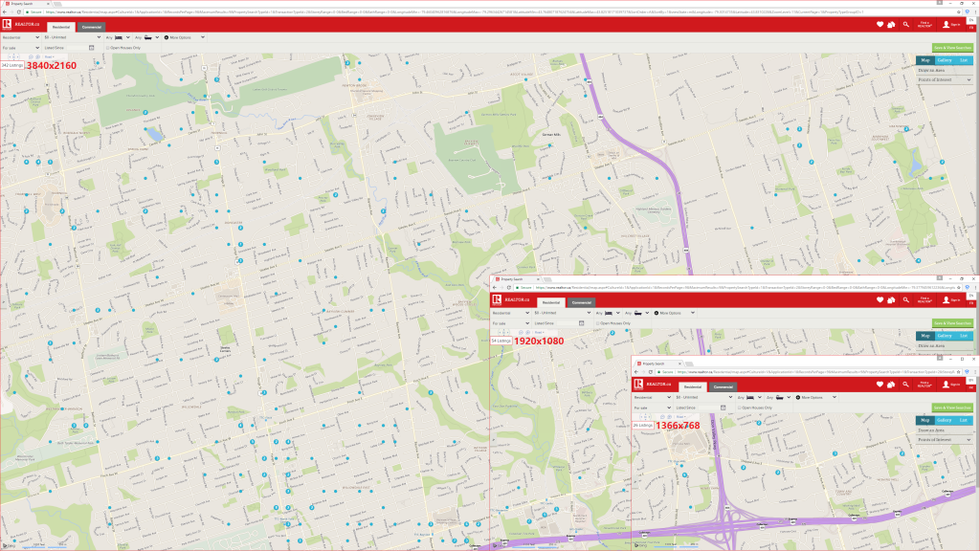Bookmark page with star in front small window
Viewport: 980px width, 551px height.
point(958,372)
